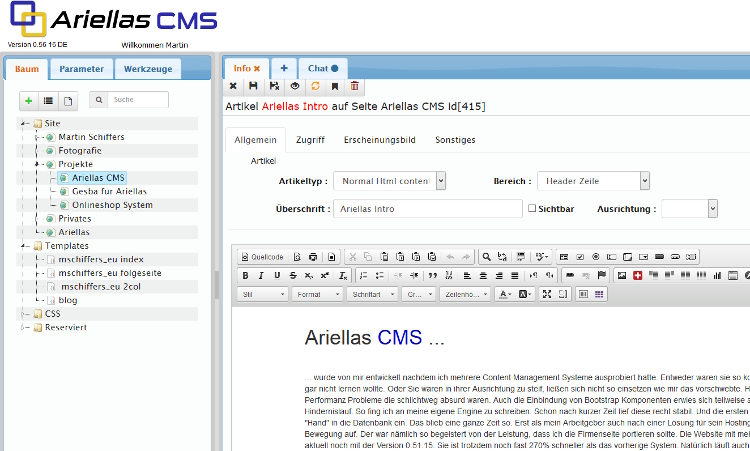Insert a numbered list
Viewport: 750px width, 451px height.
364,275
